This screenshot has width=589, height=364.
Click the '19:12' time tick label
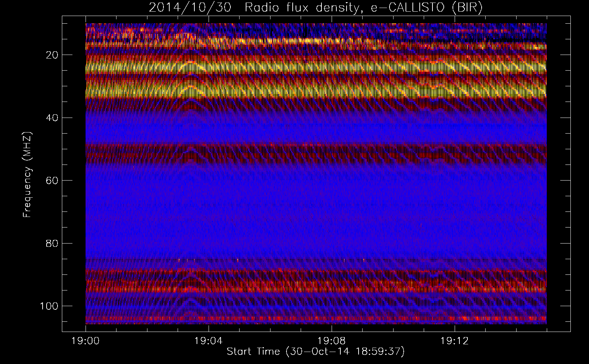coord(454,341)
